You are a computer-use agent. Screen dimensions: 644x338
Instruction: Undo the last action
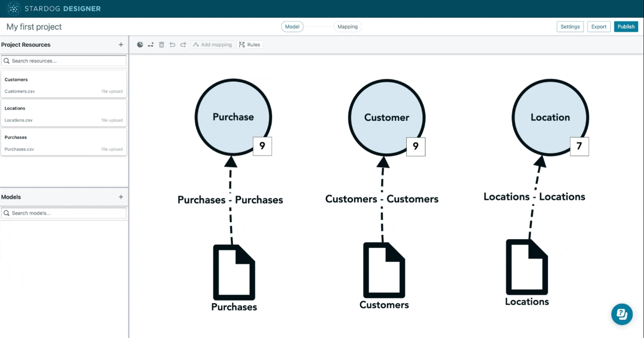[172, 45]
